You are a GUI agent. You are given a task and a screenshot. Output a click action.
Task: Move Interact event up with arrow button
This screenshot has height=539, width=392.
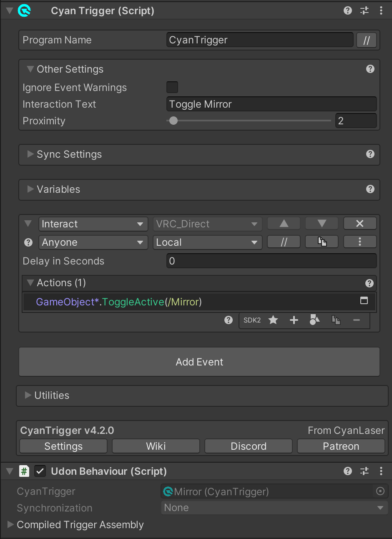coord(284,224)
